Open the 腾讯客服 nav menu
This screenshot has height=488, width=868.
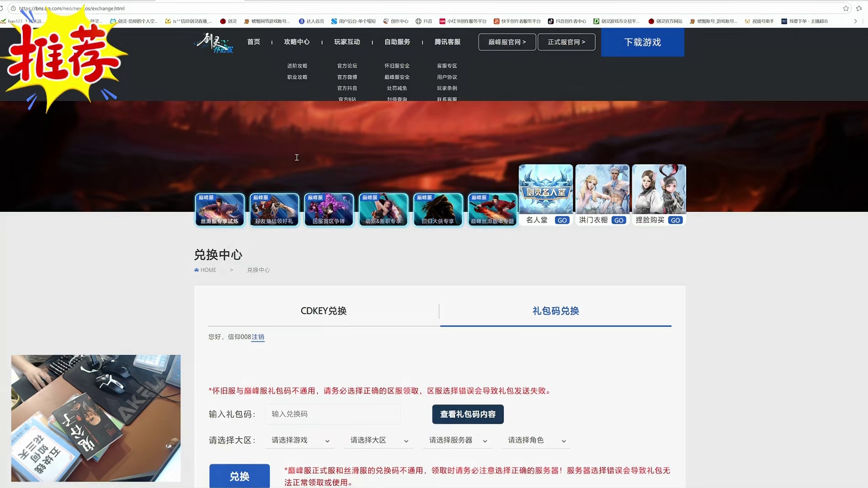click(447, 42)
